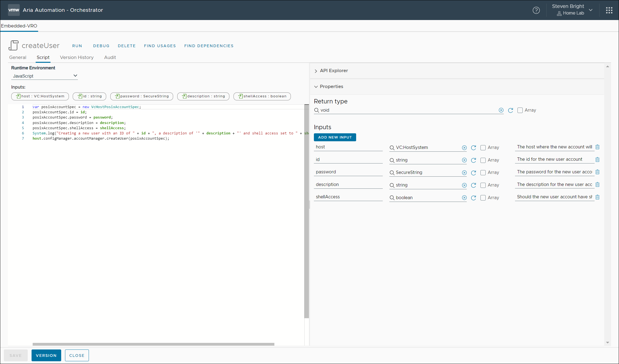The height and width of the screenshot is (364, 619).
Task: Click the help question mark icon
Action: (x=536, y=10)
